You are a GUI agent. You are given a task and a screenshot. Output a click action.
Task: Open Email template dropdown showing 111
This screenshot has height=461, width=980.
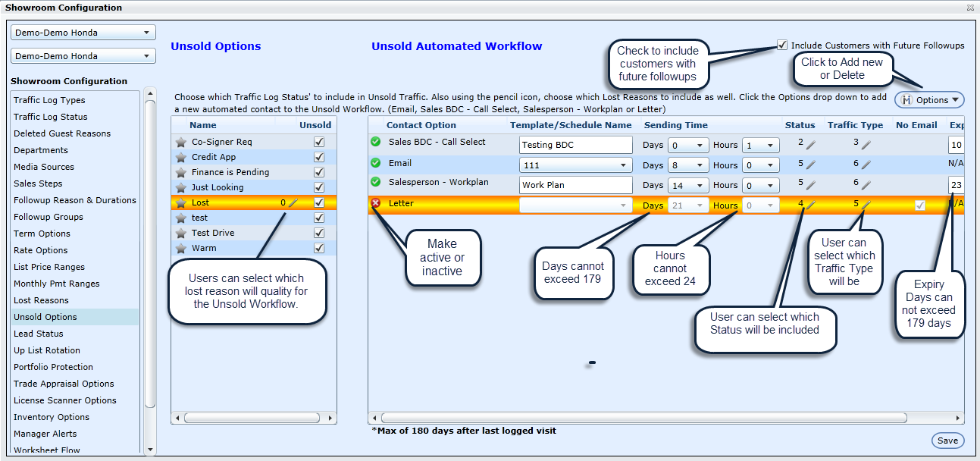(576, 165)
